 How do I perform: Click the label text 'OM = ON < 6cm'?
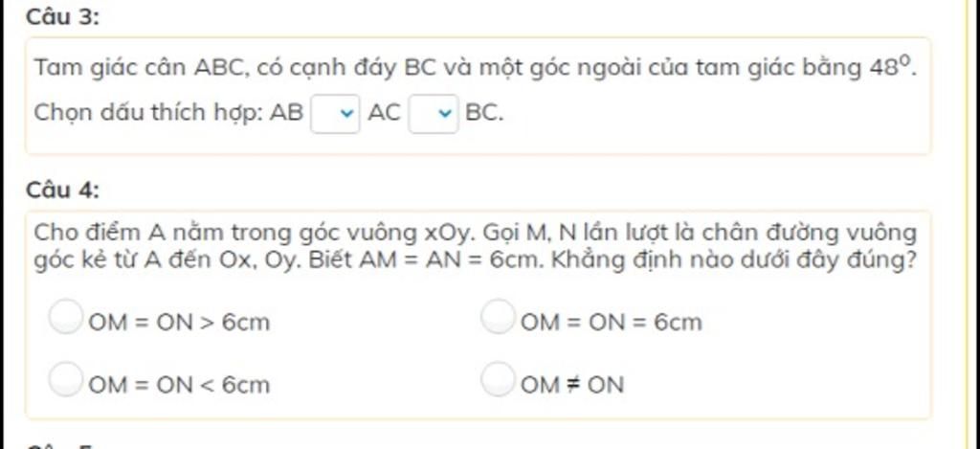(179, 385)
